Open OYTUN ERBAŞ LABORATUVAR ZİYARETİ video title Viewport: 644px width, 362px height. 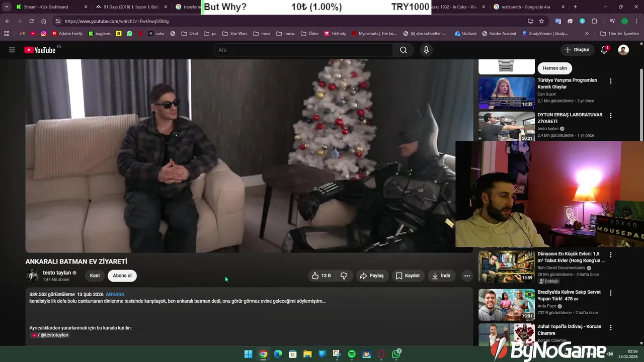click(570, 118)
